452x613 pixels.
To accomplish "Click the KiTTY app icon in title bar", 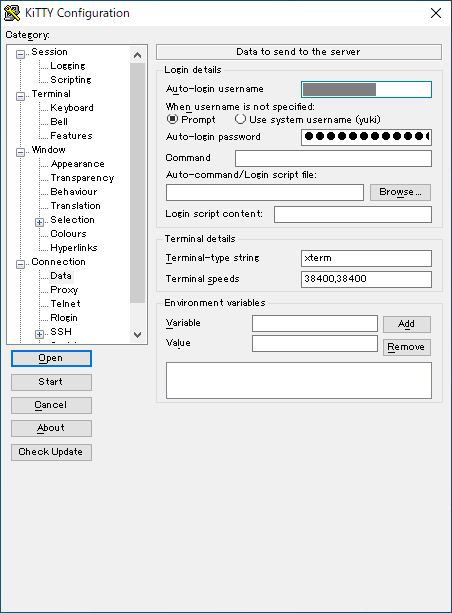I will coord(12,13).
